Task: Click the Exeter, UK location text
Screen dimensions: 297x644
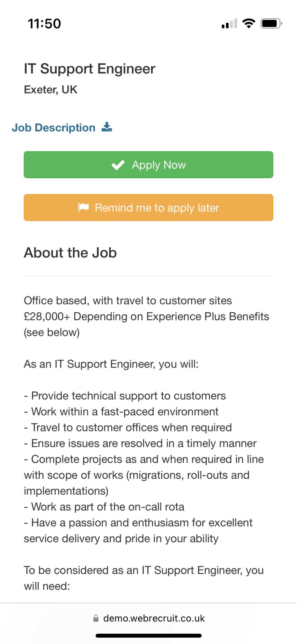Action: (51, 90)
